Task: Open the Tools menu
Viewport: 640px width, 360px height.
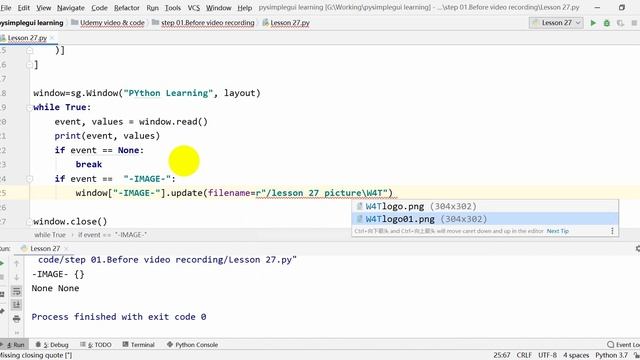Action: pos(173,8)
